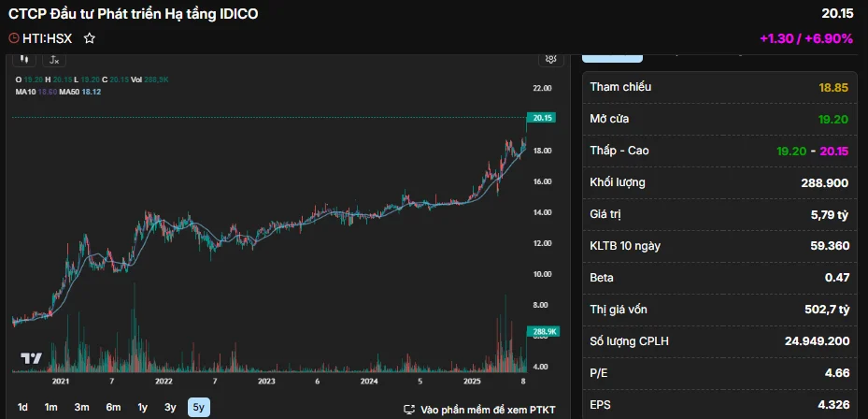Viewport: 868px width, 419px height.
Task: Open the indicators (fx) menu
Action: coord(54,59)
